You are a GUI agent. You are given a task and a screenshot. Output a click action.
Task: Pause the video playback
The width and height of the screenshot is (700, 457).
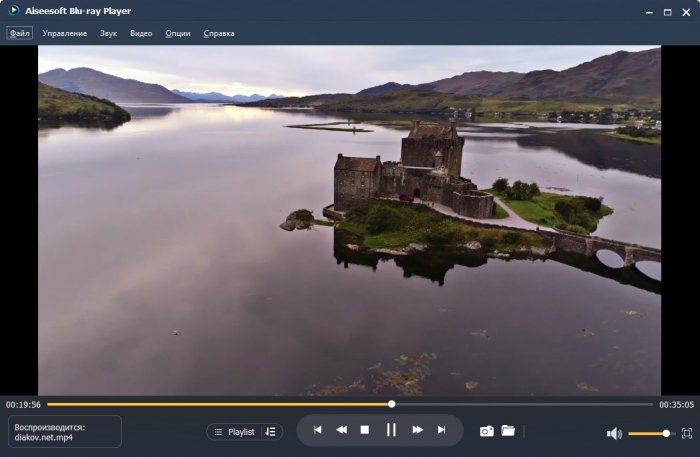tap(391, 430)
